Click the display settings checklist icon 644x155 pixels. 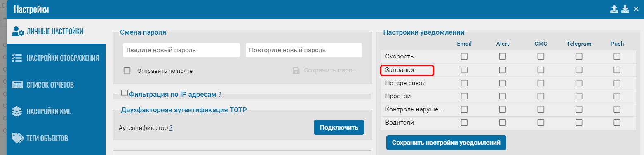[17, 58]
